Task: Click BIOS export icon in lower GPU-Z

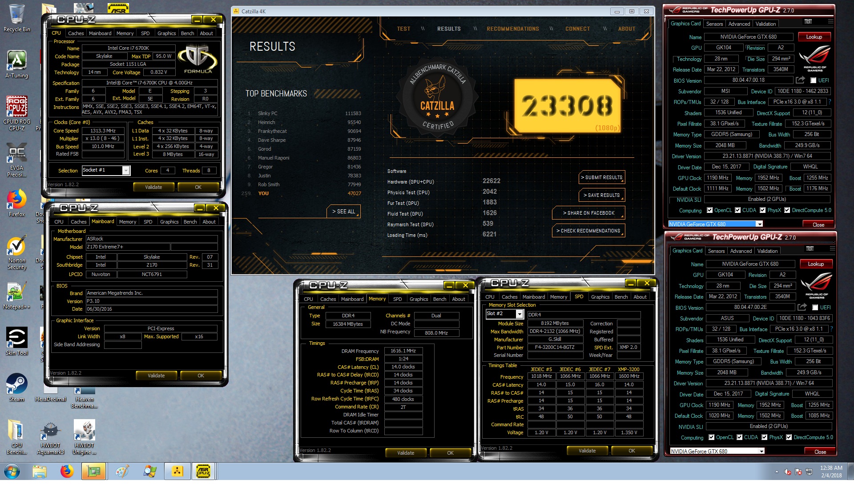Action: click(x=802, y=307)
